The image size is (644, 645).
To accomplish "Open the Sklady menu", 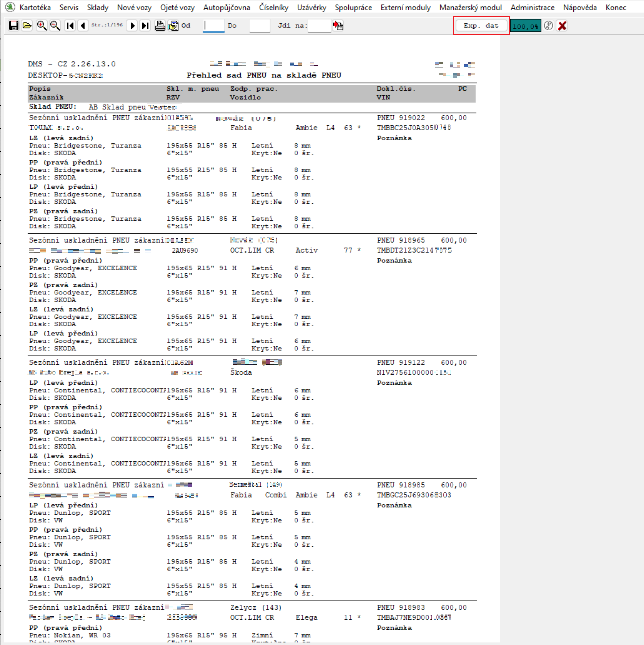I will tap(97, 7).
